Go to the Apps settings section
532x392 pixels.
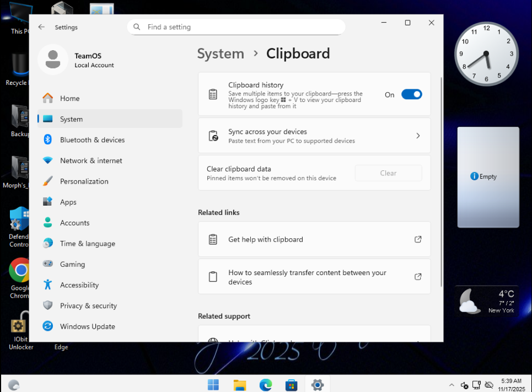coord(68,202)
